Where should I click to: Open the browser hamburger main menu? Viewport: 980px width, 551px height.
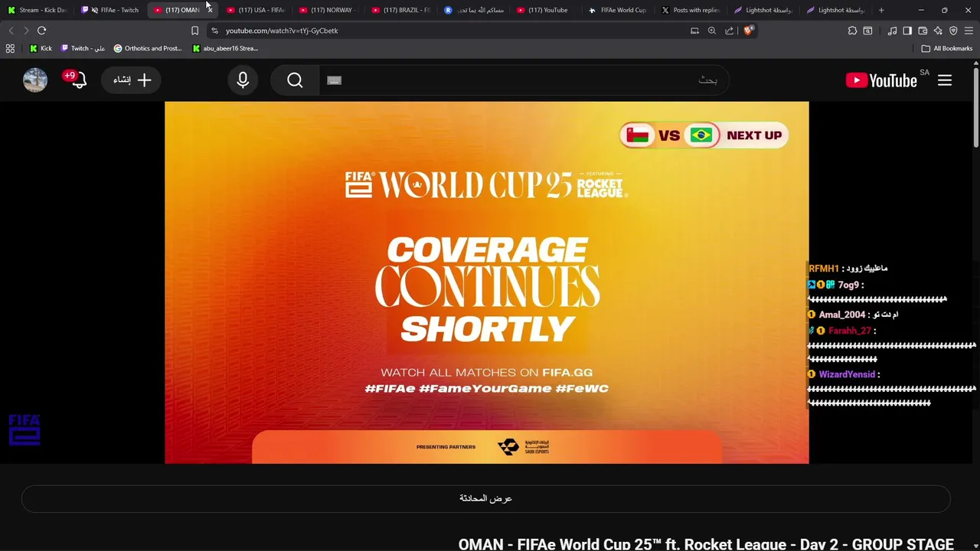(969, 31)
